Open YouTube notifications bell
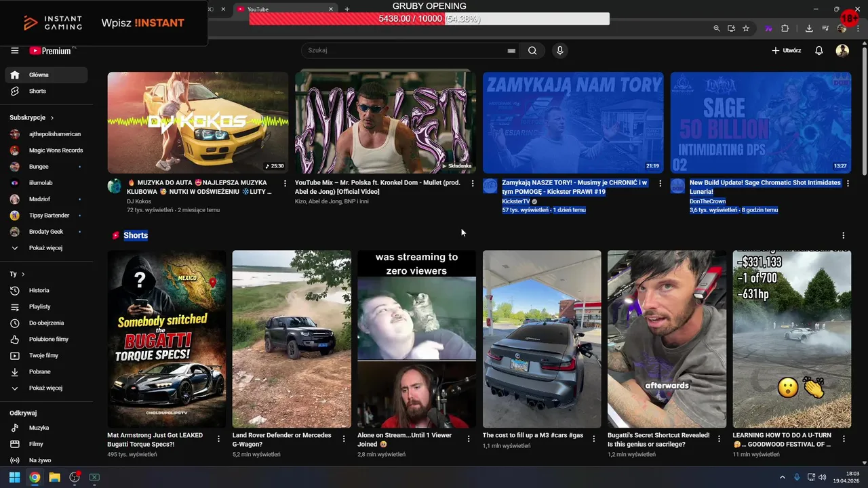 819,51
